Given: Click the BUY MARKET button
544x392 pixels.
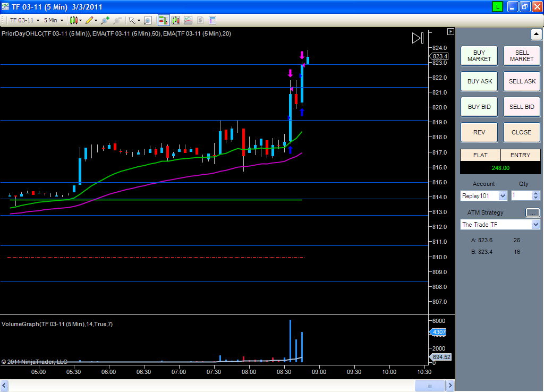Looking at the screenshot, I should (479, 56).
